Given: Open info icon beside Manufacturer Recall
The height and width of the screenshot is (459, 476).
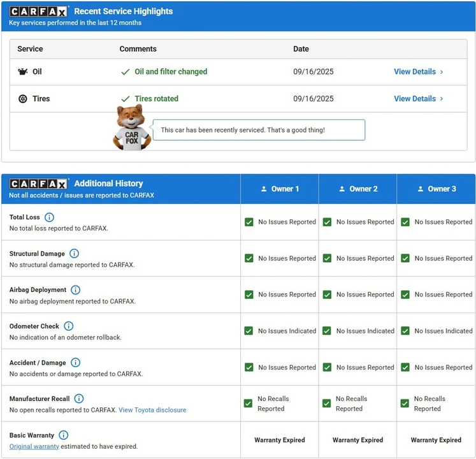Looking at the screenshot, I should (79, 398).
